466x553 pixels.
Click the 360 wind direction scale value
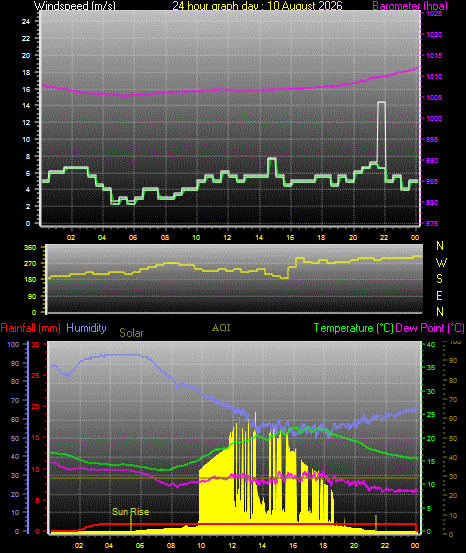pos(30,248)
